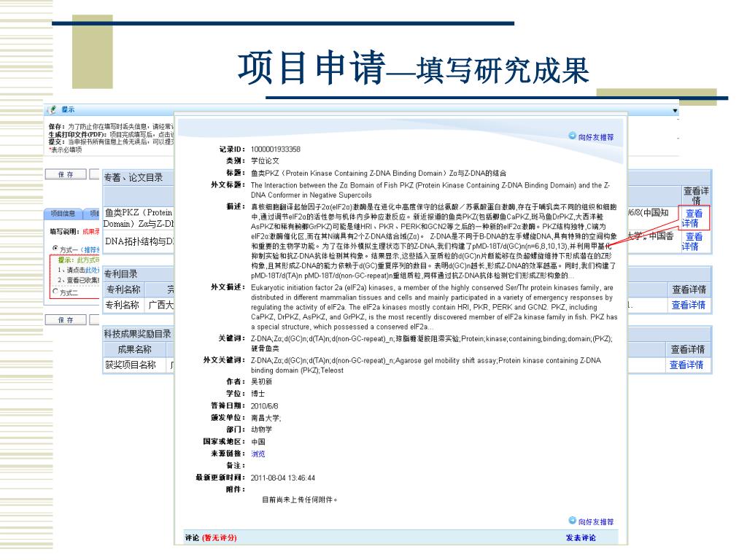Click the awarding unit 南昌大学
747x560 pixels.
266,418
